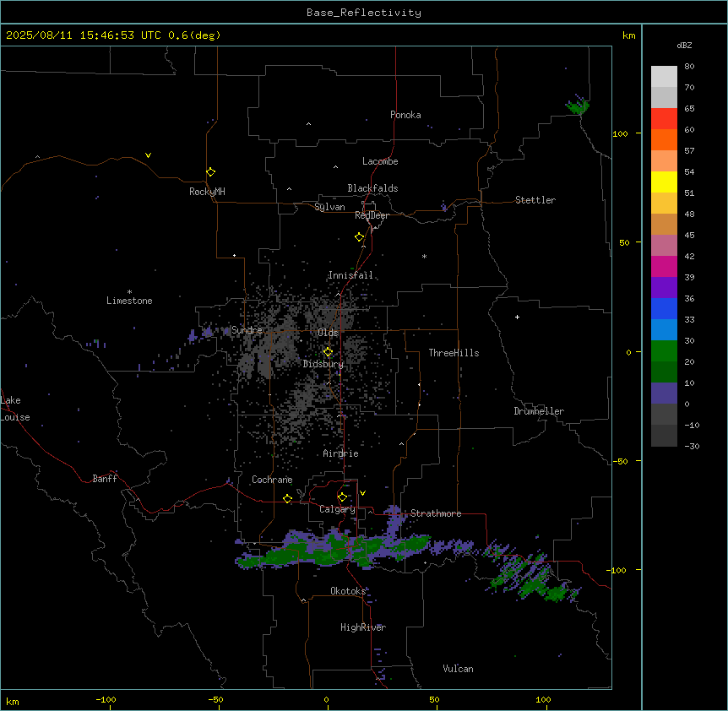Select the purple 36-39 dBZ legend swatch

(x=664, y=288)
